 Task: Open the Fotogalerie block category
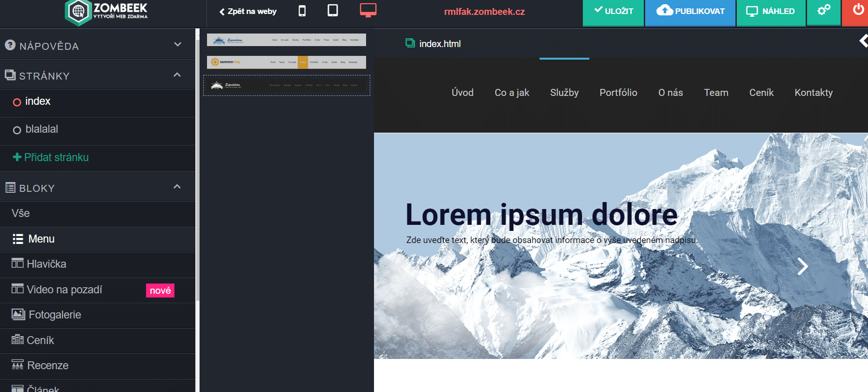98,315
